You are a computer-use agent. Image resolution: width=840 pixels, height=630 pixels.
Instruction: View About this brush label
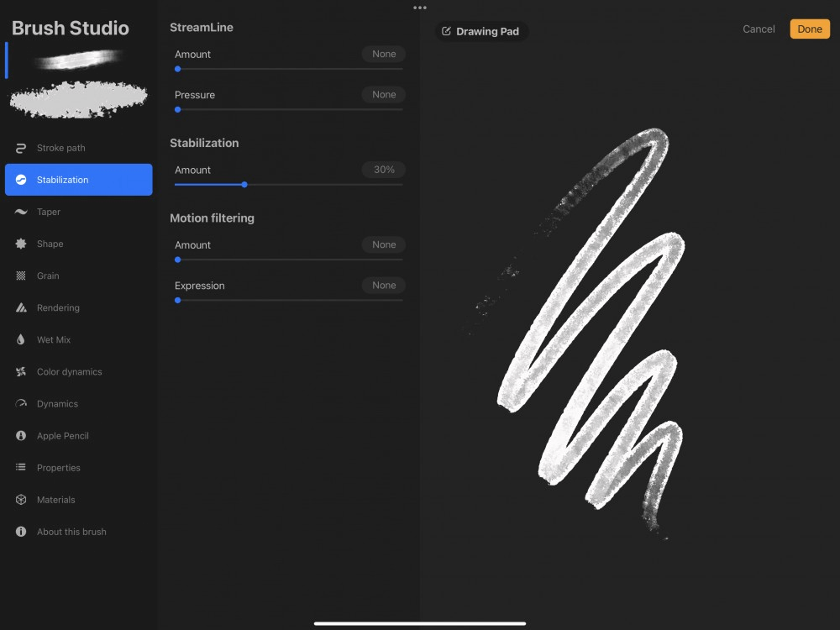71,532
